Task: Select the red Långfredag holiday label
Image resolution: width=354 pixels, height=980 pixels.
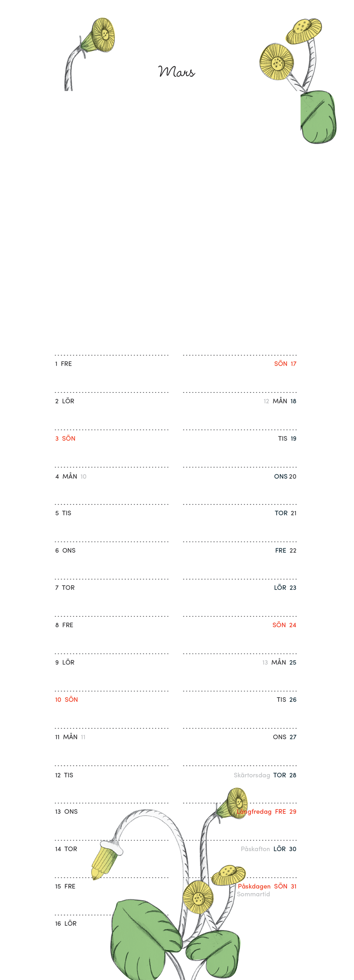Action: (x=254, y=812)
